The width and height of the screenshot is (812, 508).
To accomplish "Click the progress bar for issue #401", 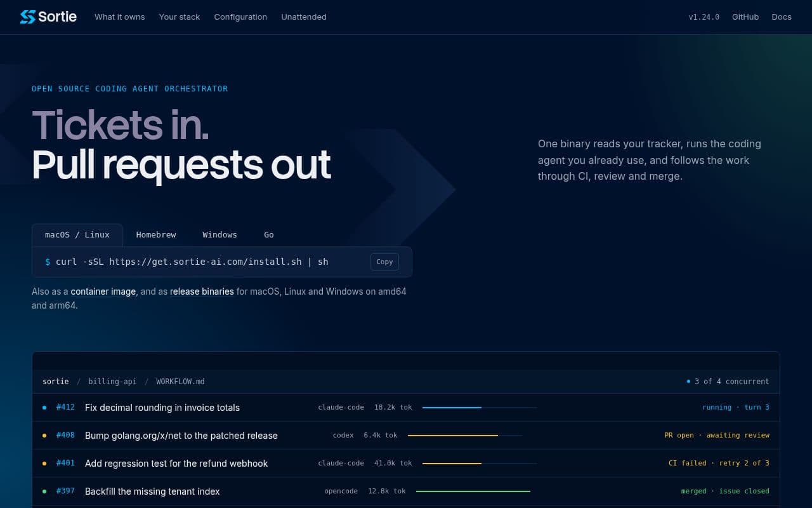I will click(x=480, y=463).
